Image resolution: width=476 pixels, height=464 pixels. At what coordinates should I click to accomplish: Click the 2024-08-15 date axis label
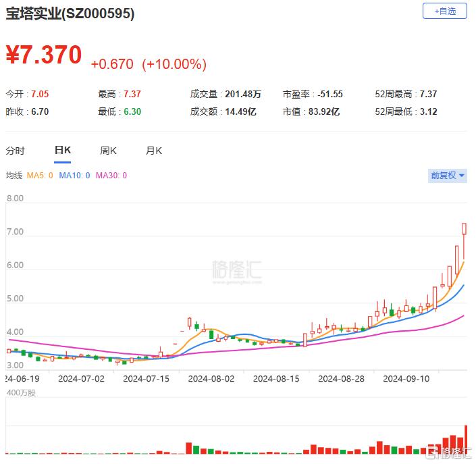(x=276, y=379)
